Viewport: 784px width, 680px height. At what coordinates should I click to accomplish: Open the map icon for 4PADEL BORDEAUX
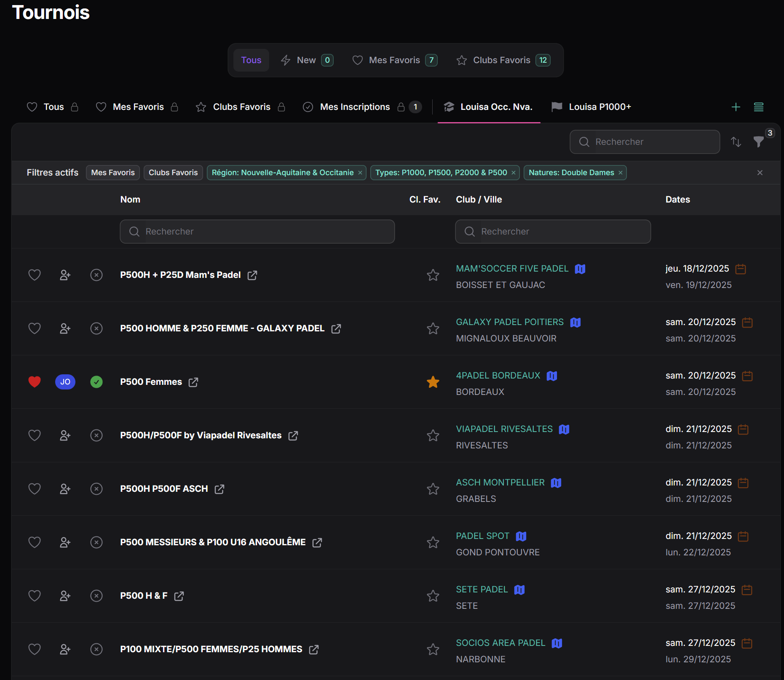click(x=552, y=376)
